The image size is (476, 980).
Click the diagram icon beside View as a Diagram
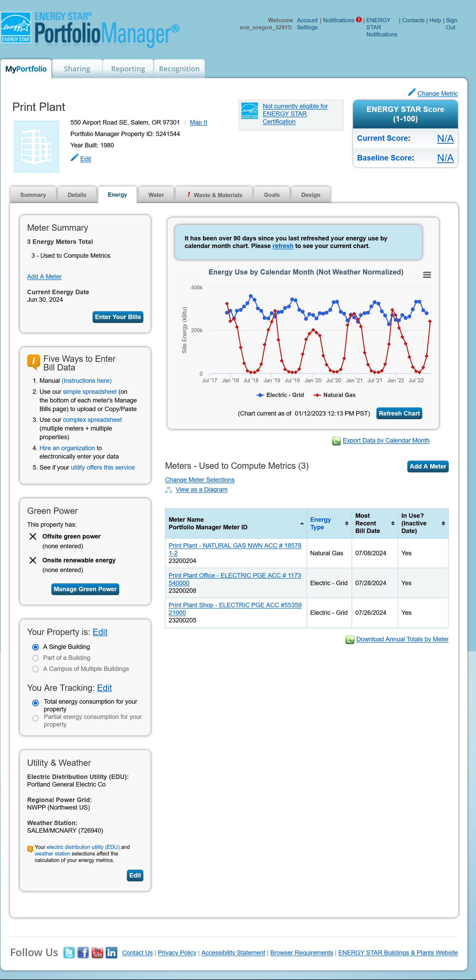coord(169,490)
